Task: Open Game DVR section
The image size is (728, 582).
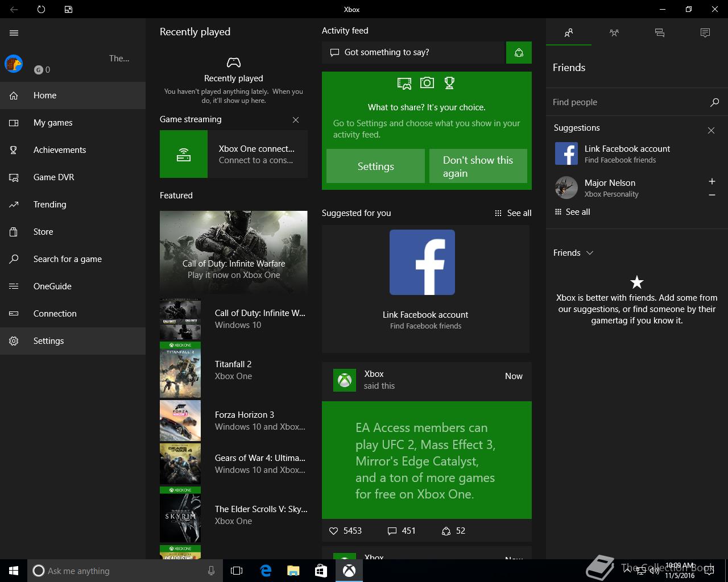Action: pos(73,177)
